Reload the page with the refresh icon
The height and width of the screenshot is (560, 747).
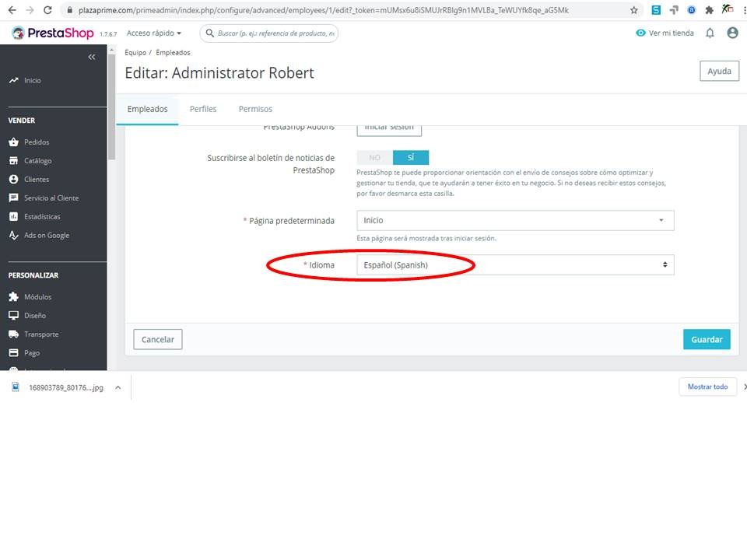pyautogui.click(x=47, y=10)
